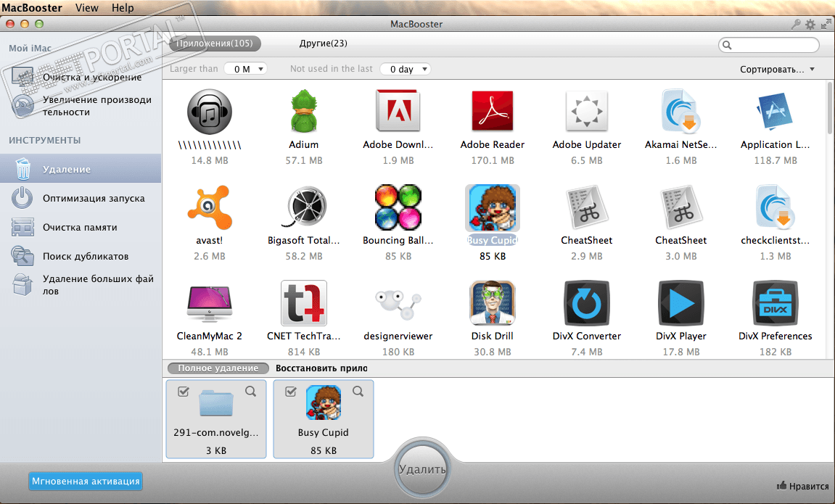Select the Adobe Updater icon
Image resolution: width=835 pixels, height=504 pixels.
pos(586,111)
